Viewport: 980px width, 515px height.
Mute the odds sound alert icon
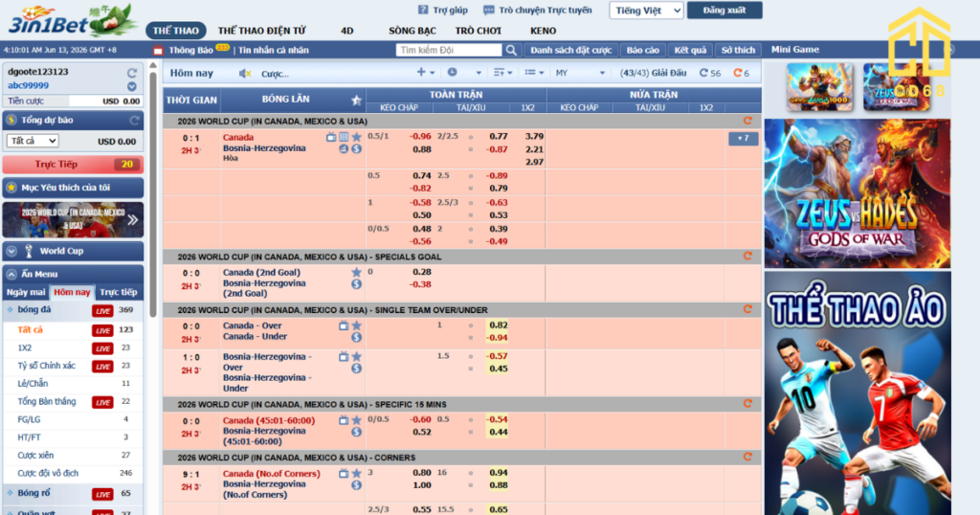[x=244, y=74]
